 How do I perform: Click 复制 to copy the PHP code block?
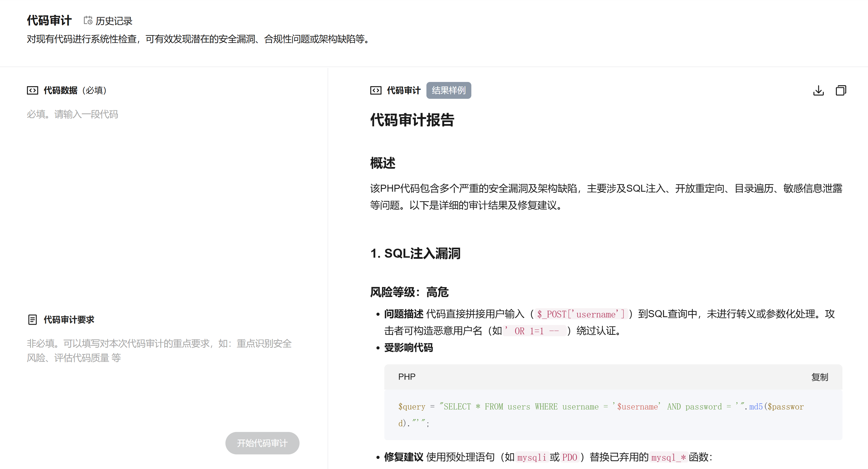[x=820, y=377]
